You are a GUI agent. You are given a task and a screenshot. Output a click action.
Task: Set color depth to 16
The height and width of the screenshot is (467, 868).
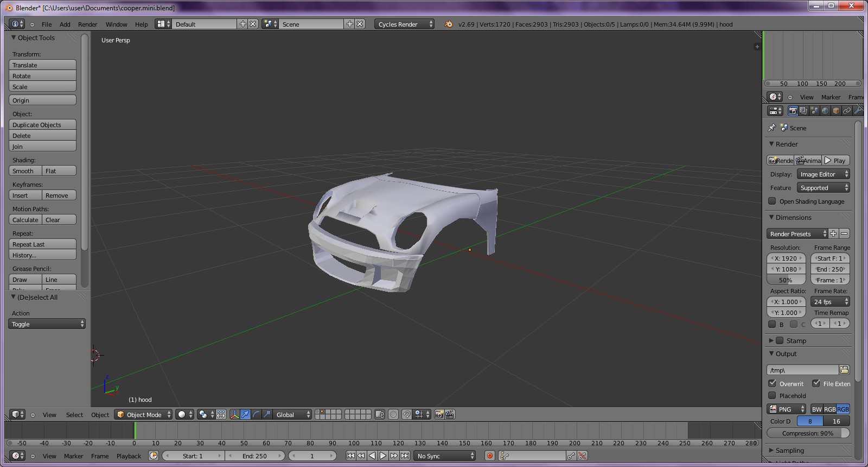[837, 421]
